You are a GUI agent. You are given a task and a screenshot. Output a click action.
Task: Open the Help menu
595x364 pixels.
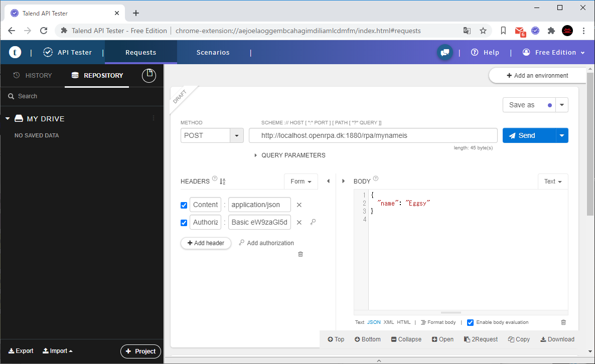tap(485, 52)
